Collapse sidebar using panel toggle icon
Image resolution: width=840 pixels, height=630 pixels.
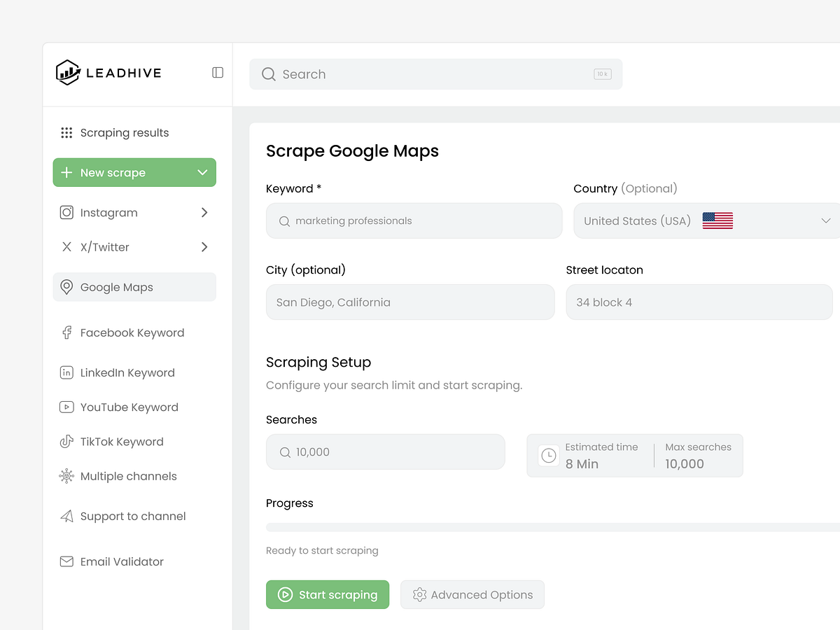(x=218, y=73)
